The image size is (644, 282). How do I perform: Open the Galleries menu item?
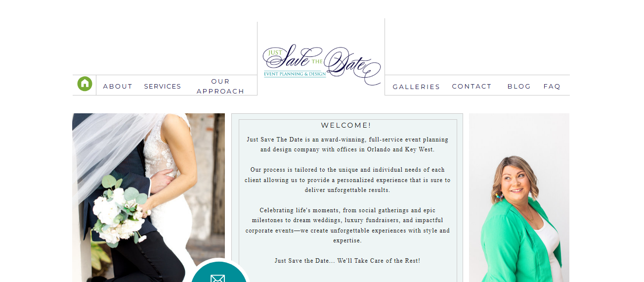pyautogui.click(x=416, y=87)
